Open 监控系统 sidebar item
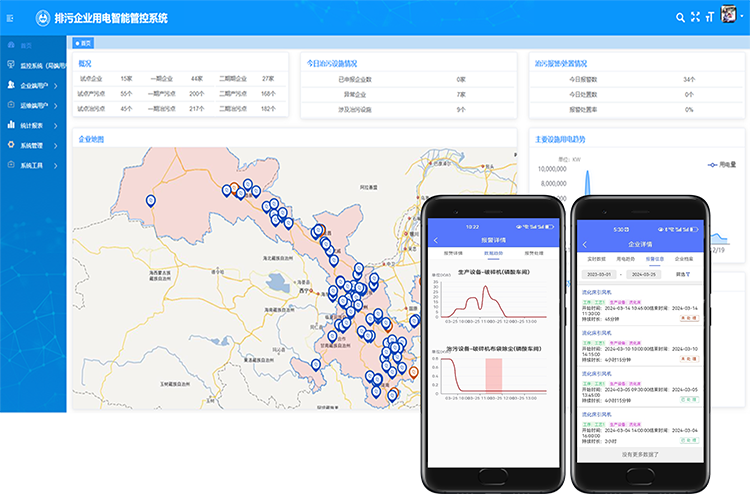The image size is (750, 494). click(x=40, y=66)
